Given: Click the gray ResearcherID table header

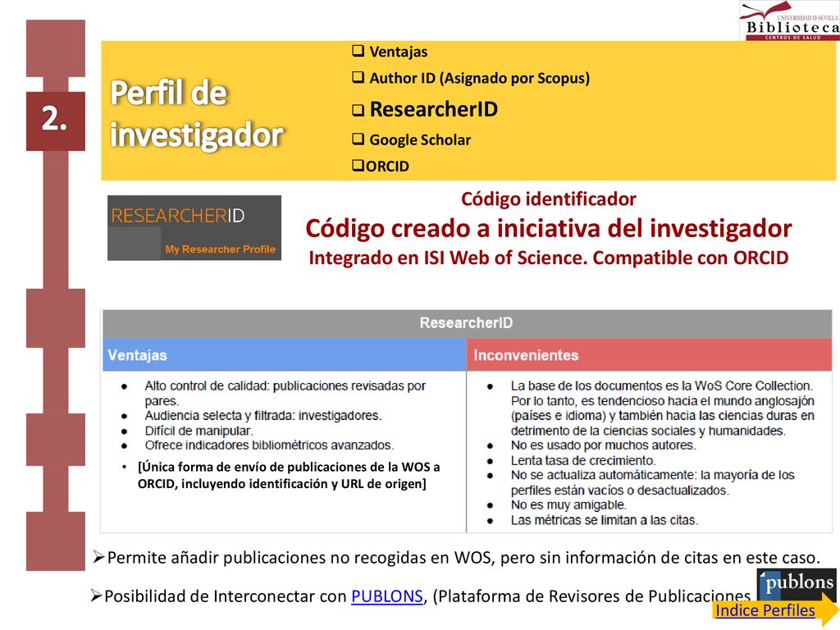Looking at the screenshot, I should 467,323.
